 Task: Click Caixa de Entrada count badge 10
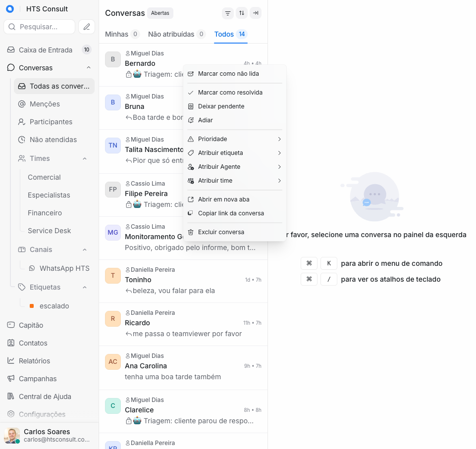pyautogui.click(x=87, y=50)
